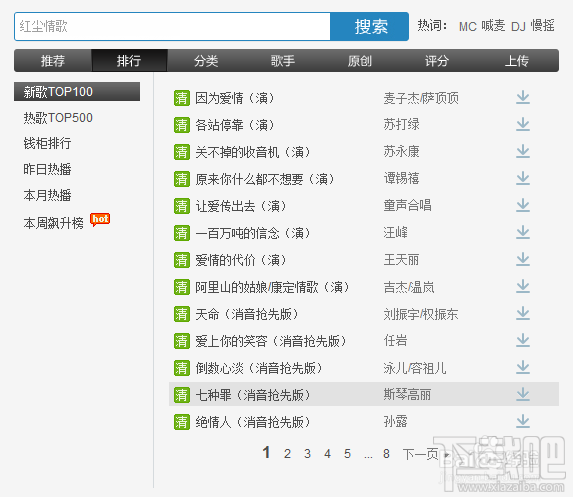Select song title 因为爱情（演）
The height and width of the screenshot is (497, 573).
click(235, 98)
